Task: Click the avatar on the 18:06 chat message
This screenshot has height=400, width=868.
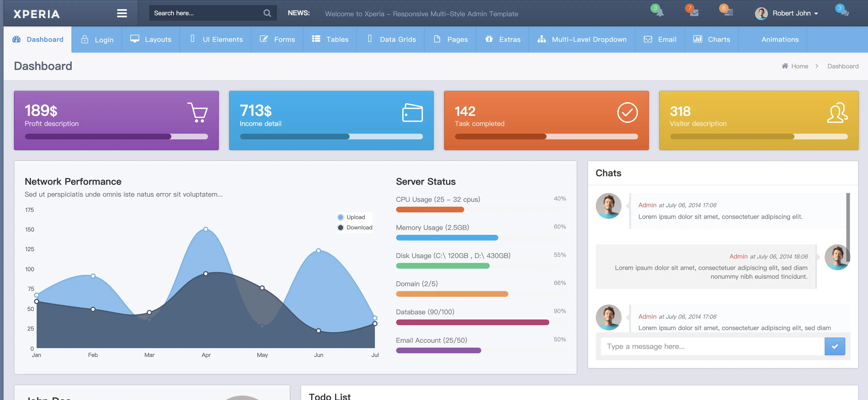Action: click(x=837, y=257)
